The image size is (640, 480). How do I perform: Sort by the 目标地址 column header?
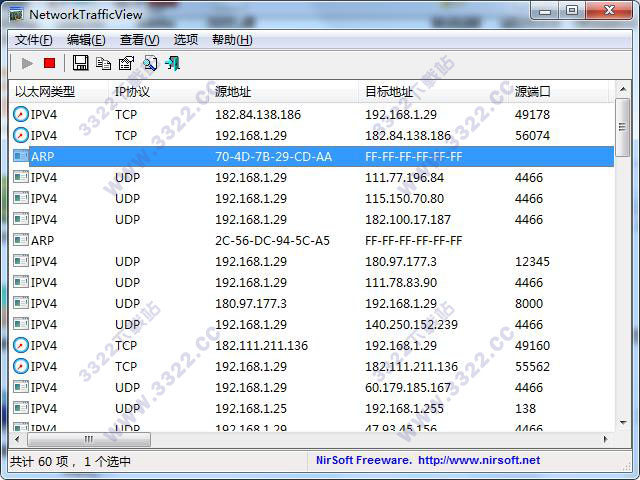coord(386,91)
